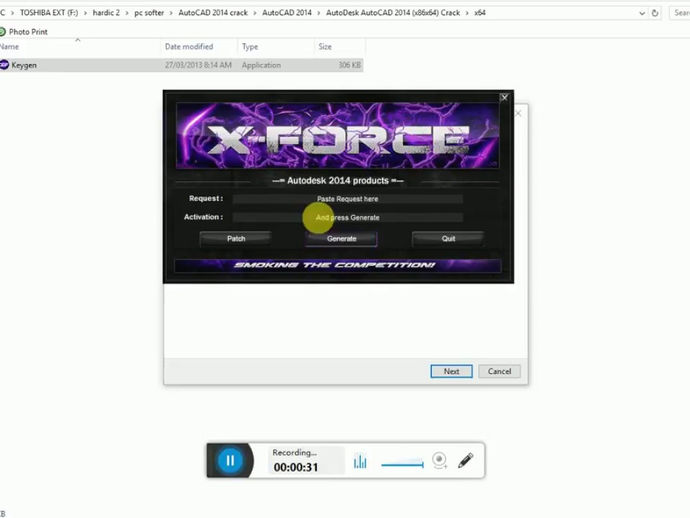Click the Activation field in the keygen

tap(348, 217)
